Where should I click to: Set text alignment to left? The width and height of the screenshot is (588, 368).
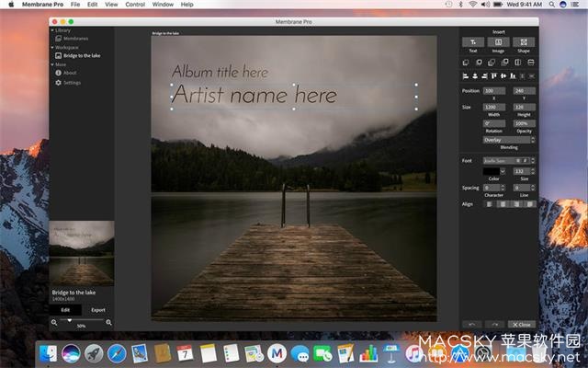490,204
